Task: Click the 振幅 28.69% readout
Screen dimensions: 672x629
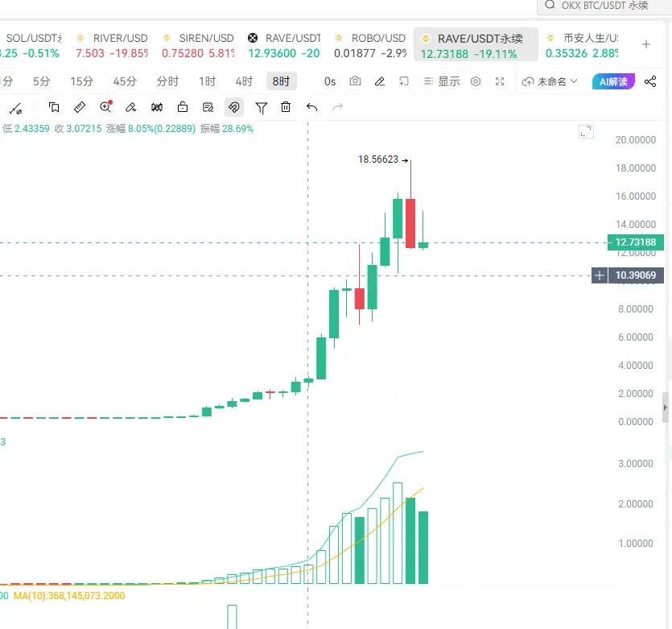Action: [227, 129]
